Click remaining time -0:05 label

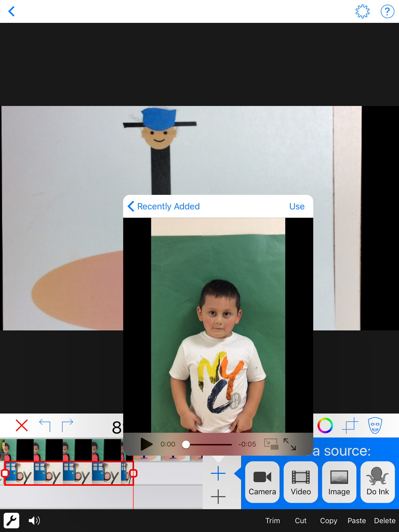pyautogui.click(x=247, y=444)
